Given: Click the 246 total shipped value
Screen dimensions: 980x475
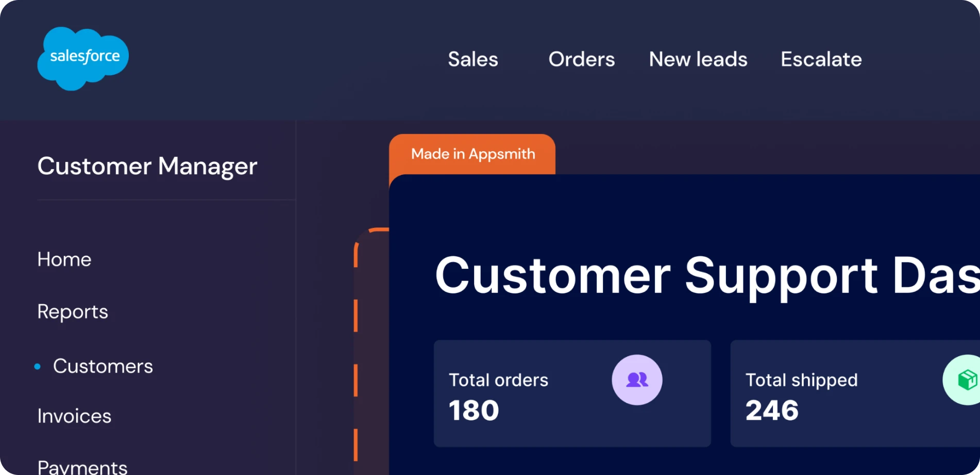Looking at the screenshot, I should [772, 411].
